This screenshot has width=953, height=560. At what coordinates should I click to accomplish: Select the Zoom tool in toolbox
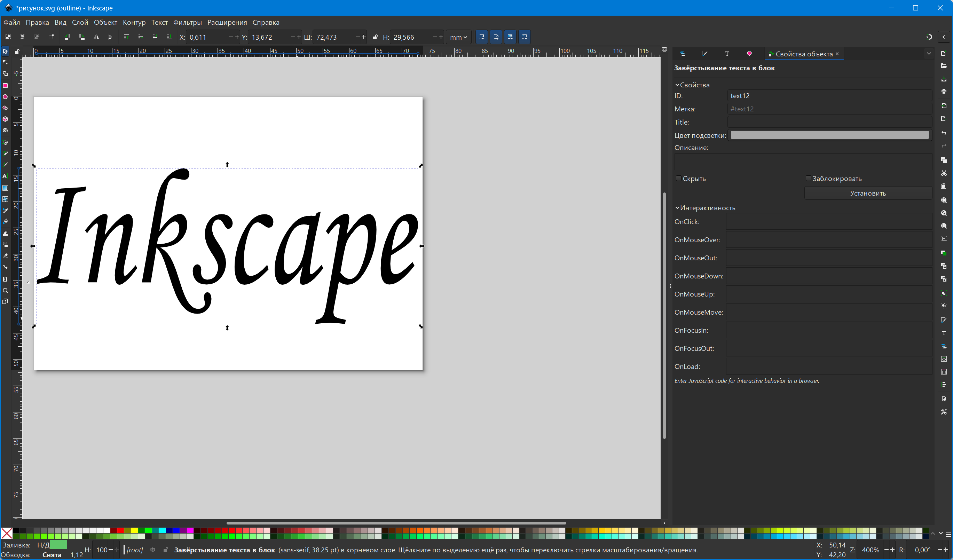[x=5, y=290]
